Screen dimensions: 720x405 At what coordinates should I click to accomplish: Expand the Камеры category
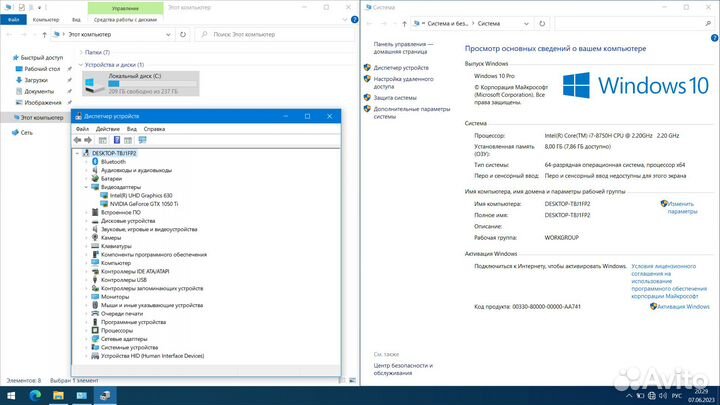pyautogui.click(x=86, y=238)
